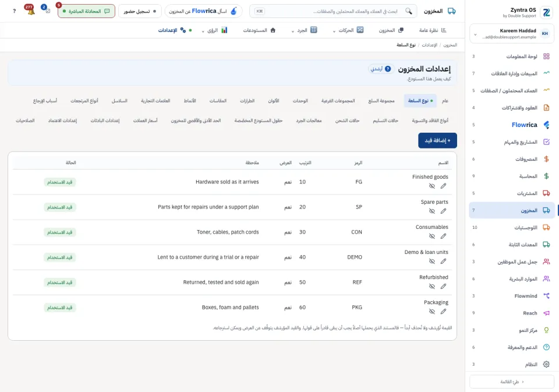Switch to the الألوان colors tab
Image resolution: width=559 pixels, height=392 pixels.
274,101
